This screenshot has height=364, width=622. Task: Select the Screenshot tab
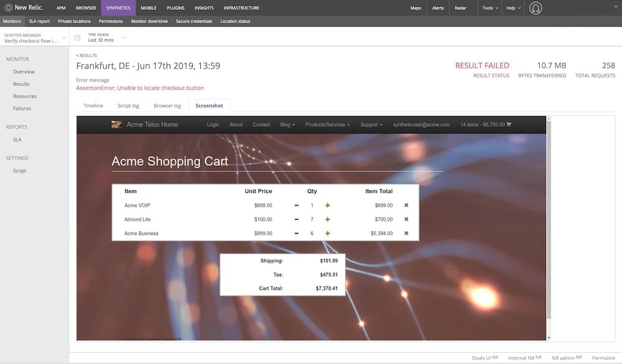pos(209,106)
